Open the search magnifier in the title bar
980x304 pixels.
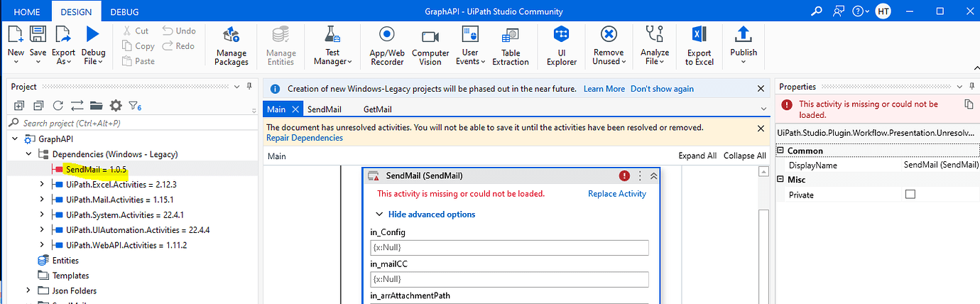tap(817, 11)
